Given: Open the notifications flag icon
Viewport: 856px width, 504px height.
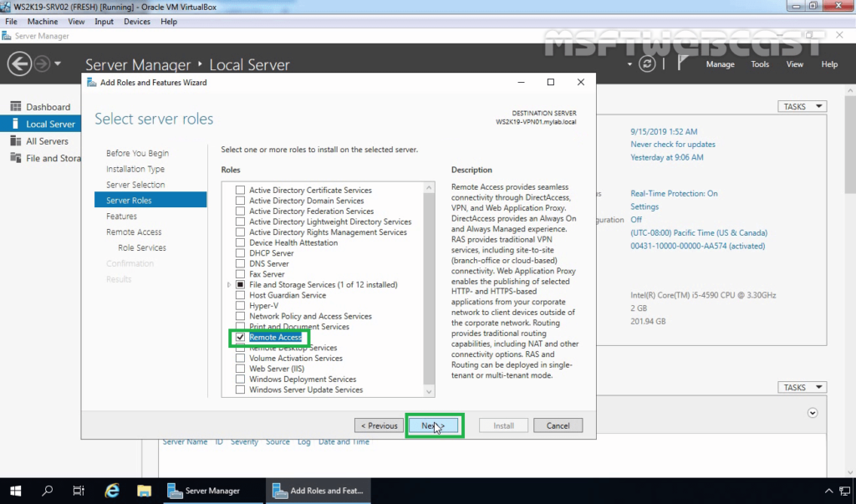Looking at the screenshot, I should click(x=682, y=64).
